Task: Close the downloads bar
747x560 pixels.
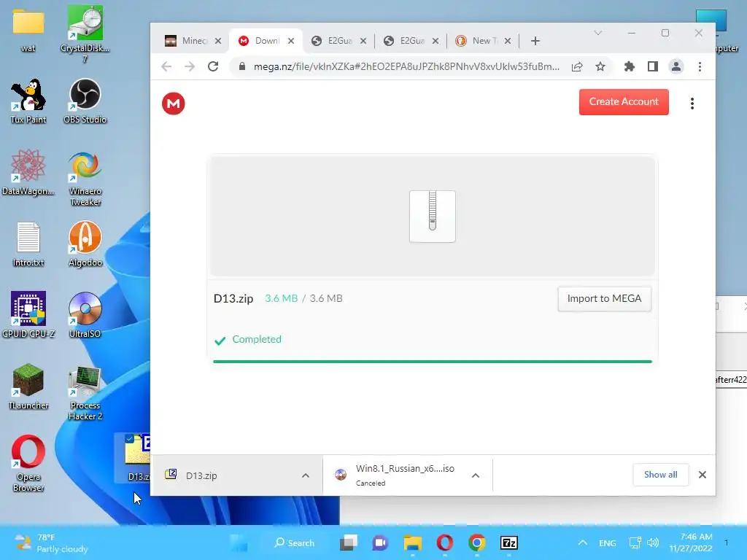Action: pos(703,475)
